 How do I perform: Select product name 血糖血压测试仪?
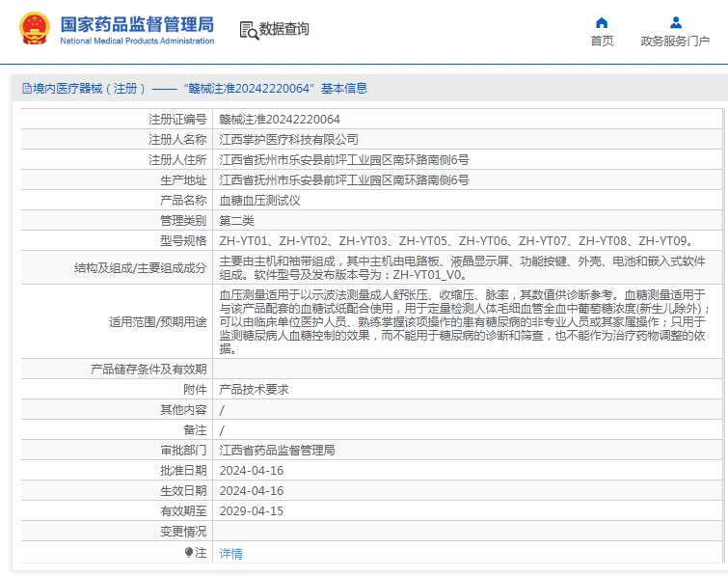tap(259, 201)
